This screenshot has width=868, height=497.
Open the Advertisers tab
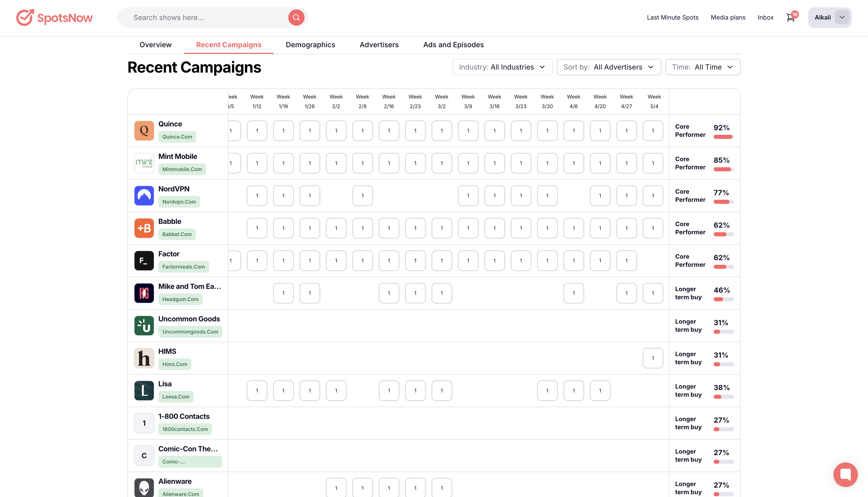379,45
